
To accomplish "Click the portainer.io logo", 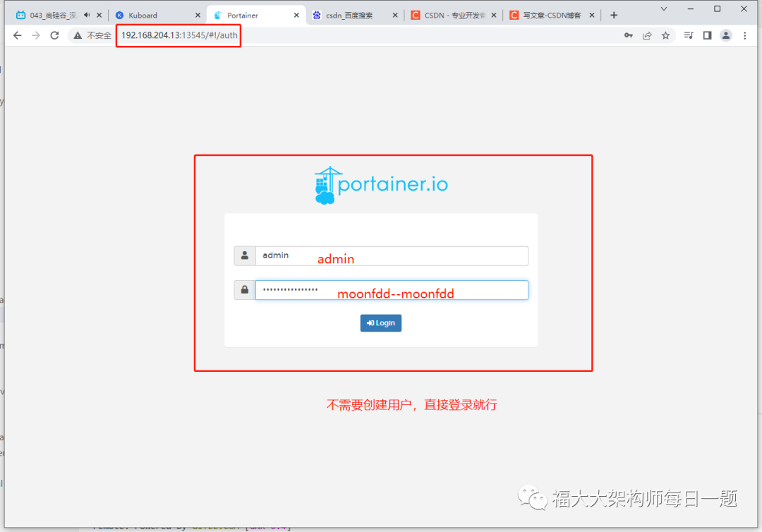I will (x=381, y=185).
